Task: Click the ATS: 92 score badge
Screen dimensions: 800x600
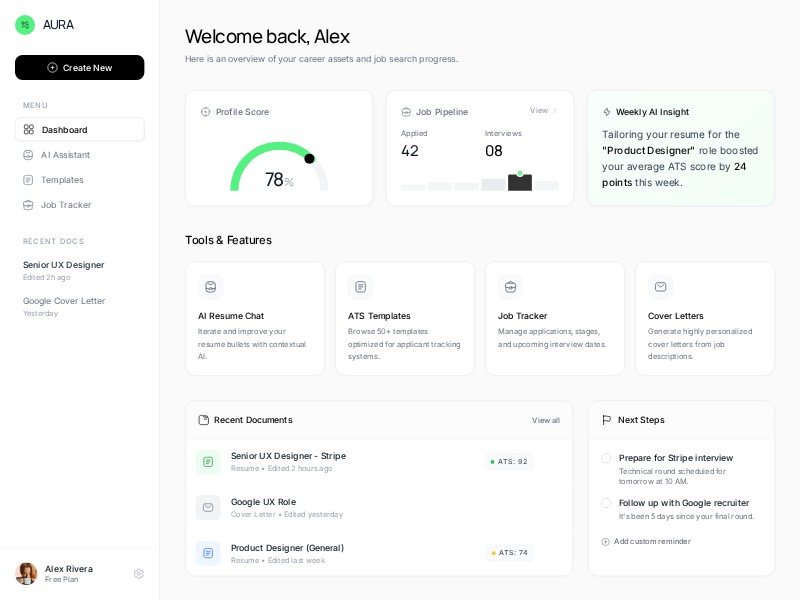Action: click(510, 462)
